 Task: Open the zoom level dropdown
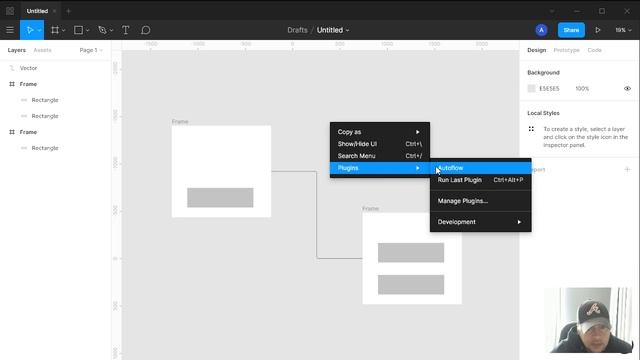coord(623,30)
